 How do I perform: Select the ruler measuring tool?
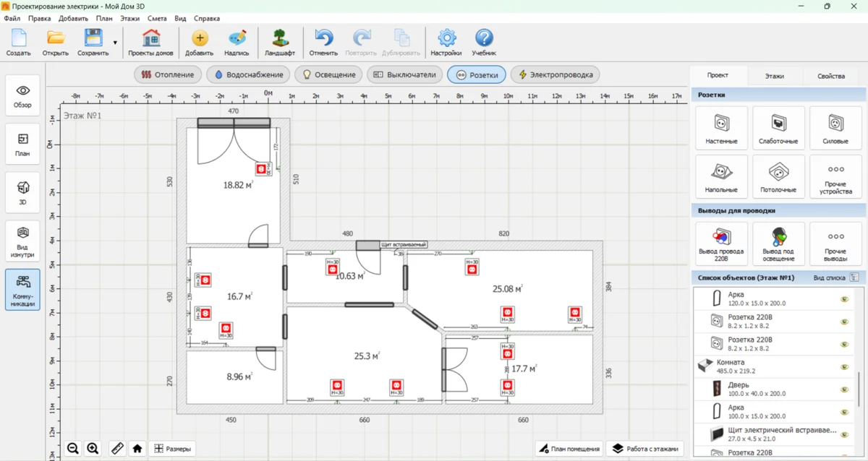(117, 449)
